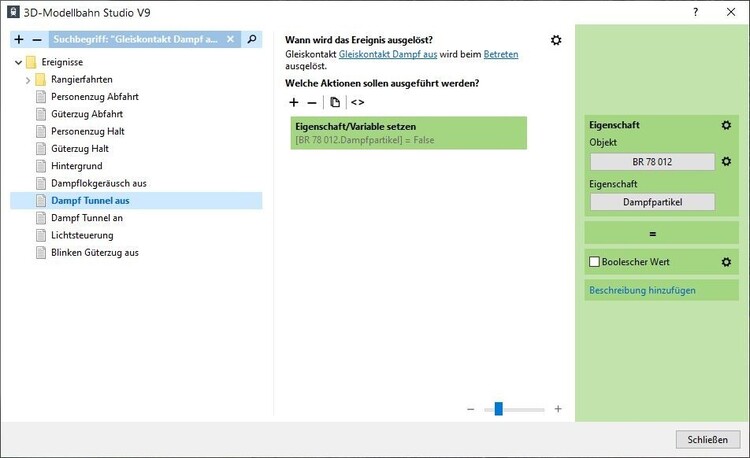Click the copy action icon

tap(335, 102)
